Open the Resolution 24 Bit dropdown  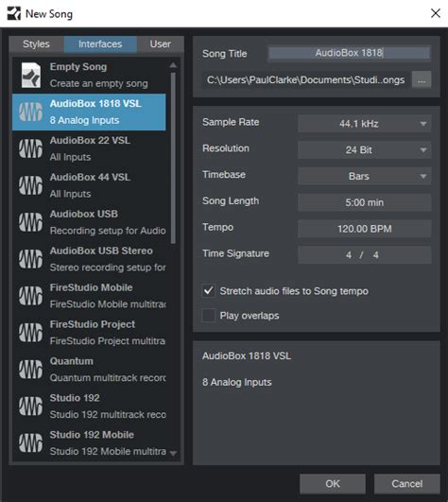(x=365, y=149)
